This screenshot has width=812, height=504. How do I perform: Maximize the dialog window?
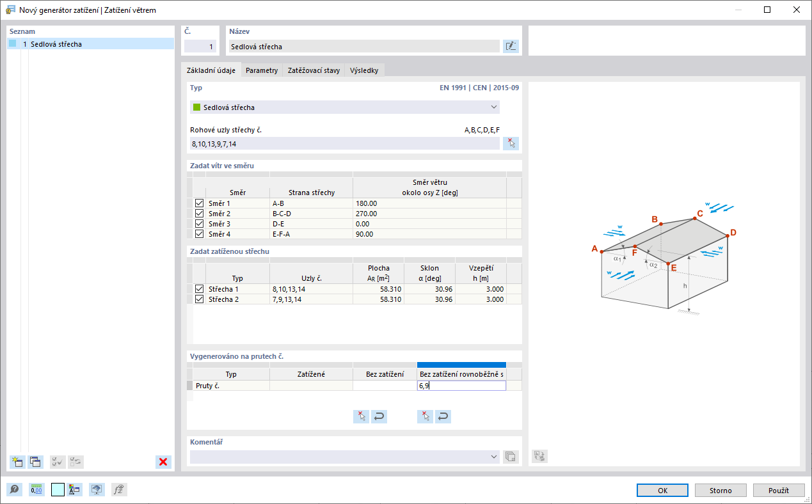click(x=767, y=10)
